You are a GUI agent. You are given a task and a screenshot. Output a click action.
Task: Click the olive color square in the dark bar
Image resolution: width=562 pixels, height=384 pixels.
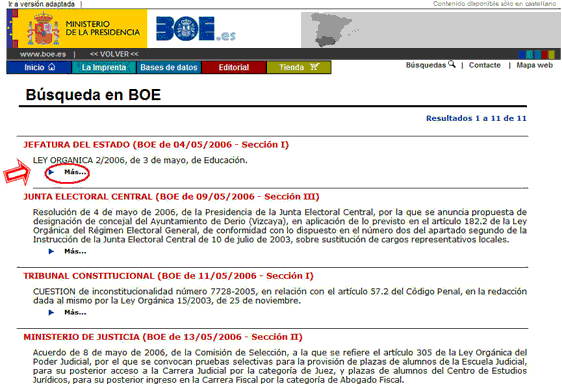[551, 54]
